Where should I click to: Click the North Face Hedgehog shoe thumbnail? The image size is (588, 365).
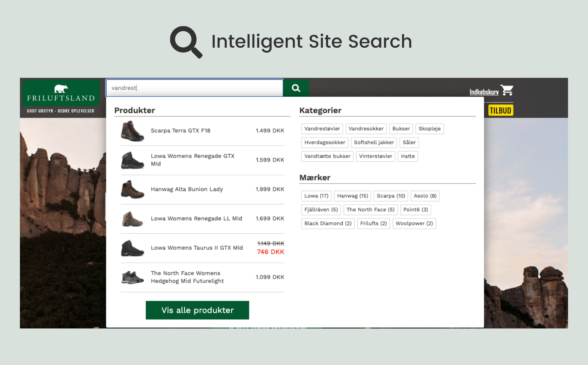pyautogui.click(x=132, y=277)
